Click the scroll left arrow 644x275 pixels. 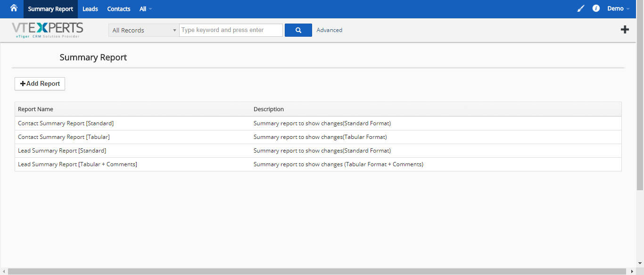pyautogui.click(x=4, y=271)
